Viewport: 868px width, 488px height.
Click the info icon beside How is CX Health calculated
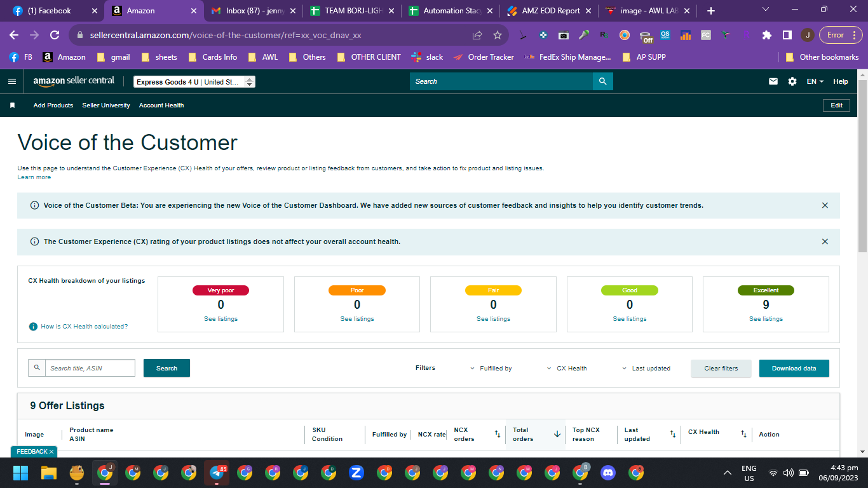[33, 327]
